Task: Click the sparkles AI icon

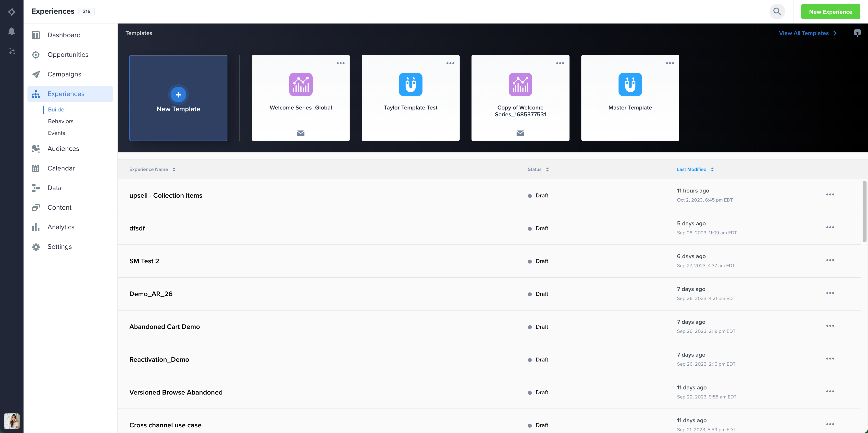Action: tap(12, 51)
